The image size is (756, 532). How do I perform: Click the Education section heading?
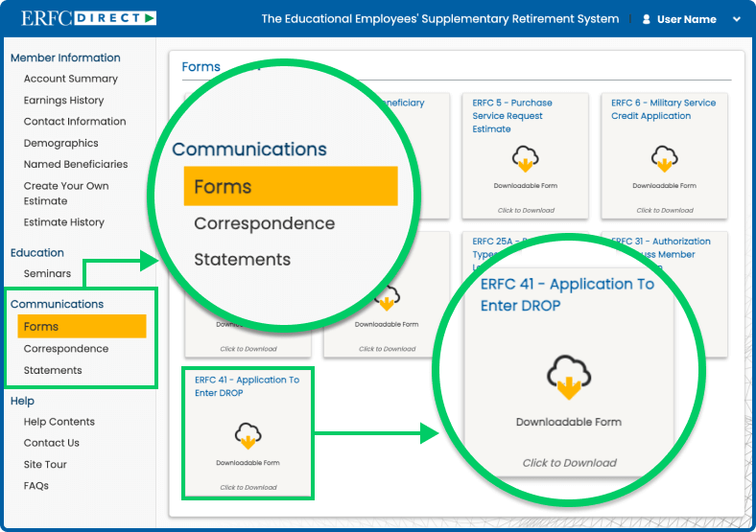(37, 252)
